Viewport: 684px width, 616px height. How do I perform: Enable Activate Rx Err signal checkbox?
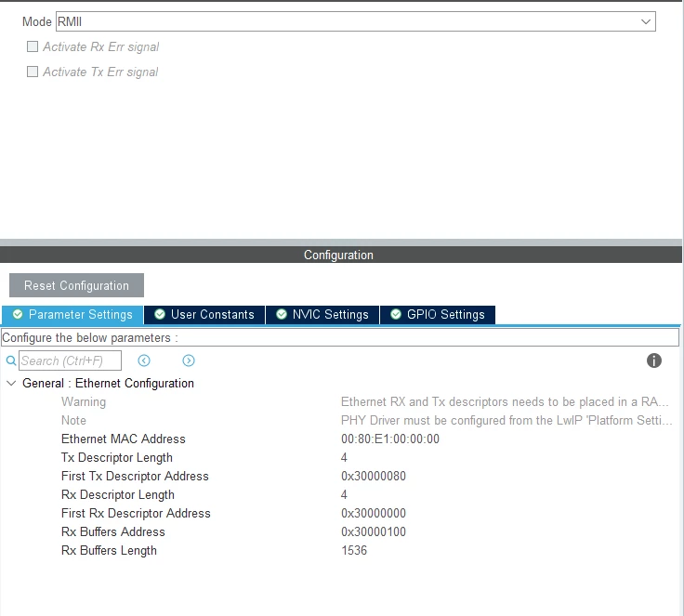tap(33, 46)
